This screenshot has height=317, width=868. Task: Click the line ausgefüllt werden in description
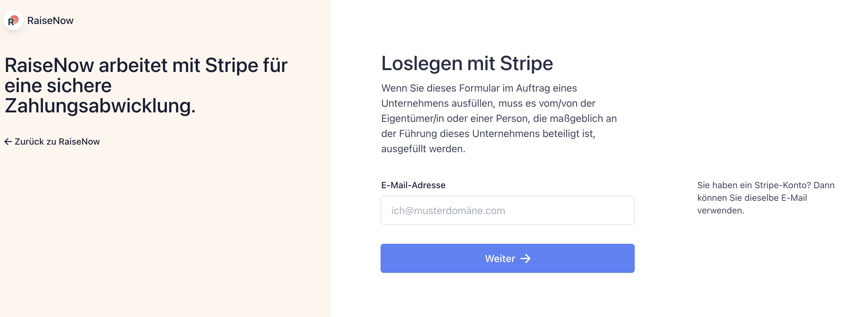[x=423, y=149]
